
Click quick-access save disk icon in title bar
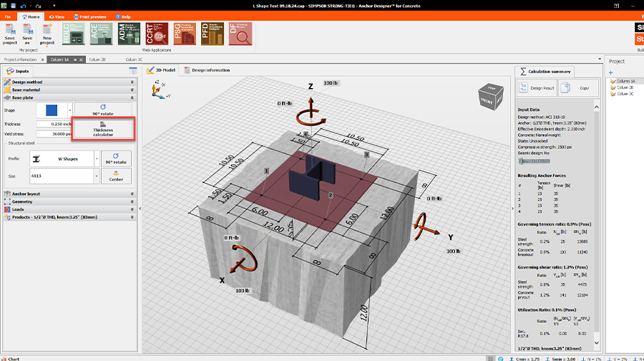point(13,6)
